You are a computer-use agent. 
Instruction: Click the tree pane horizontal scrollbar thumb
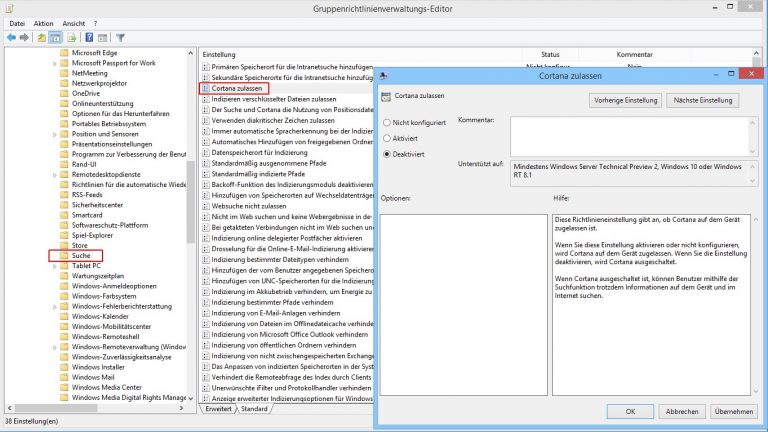pos(56,408)
